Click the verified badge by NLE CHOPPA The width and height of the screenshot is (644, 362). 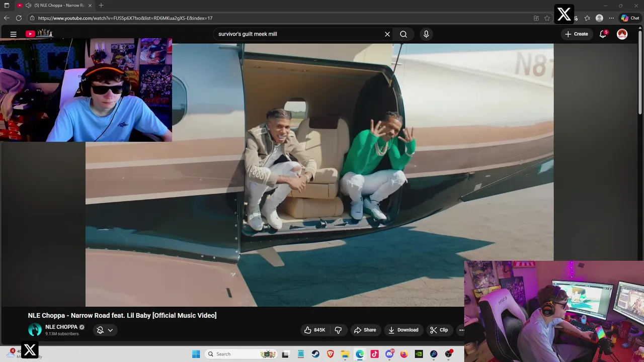pyautogui.click(x=82, y=327)
